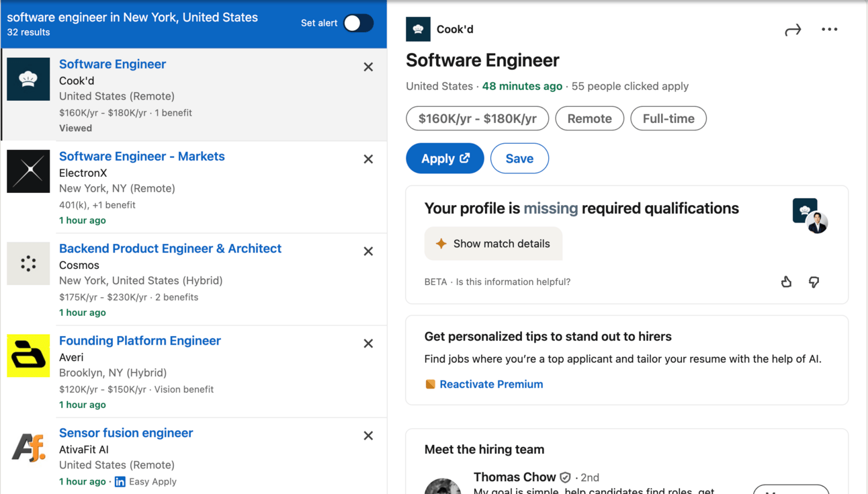Expand Show match details
This screenshot has height=494, width=868.
[x=493, y=243]
